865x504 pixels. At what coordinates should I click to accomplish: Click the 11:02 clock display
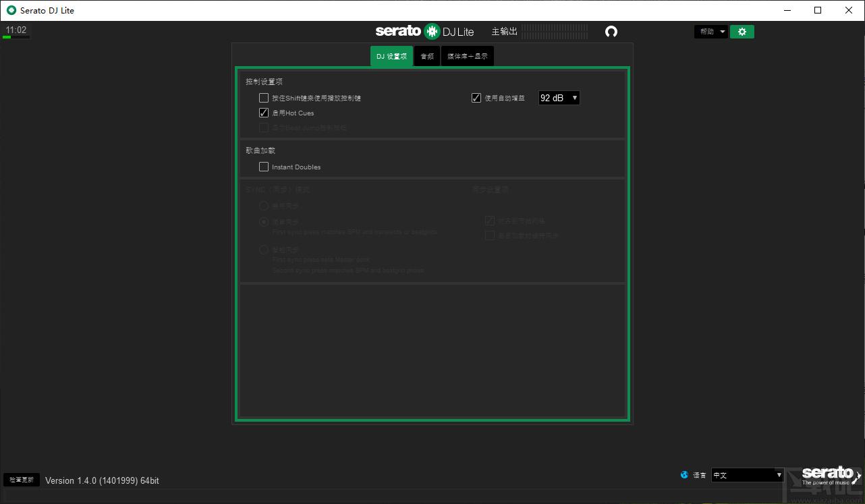[x=16, y=30]
